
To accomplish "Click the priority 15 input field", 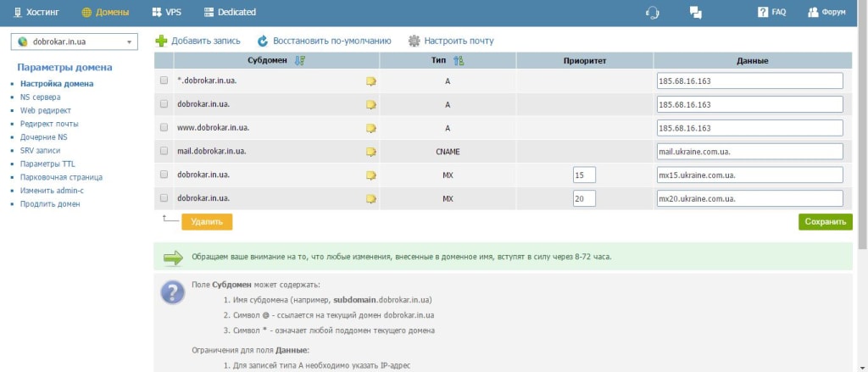I will pos(585,175).
